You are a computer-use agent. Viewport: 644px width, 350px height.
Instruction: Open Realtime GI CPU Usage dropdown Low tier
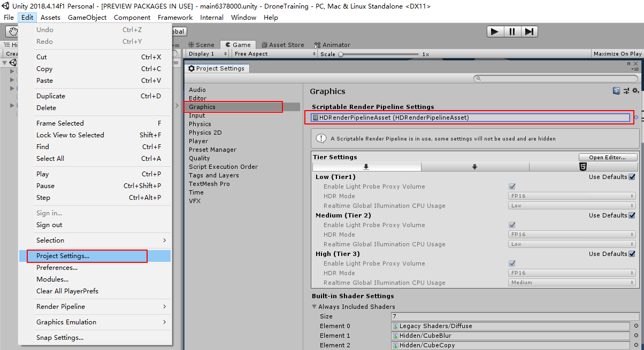click(x=572, y=206)
